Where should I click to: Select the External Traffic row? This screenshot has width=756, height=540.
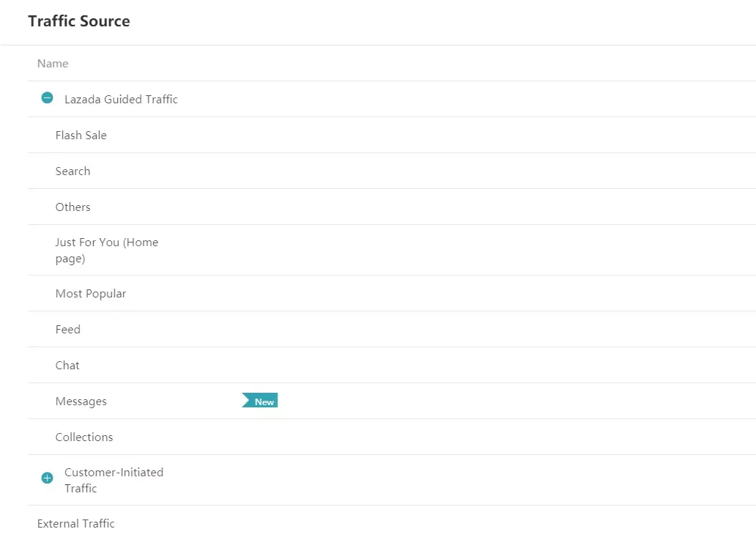75,524
